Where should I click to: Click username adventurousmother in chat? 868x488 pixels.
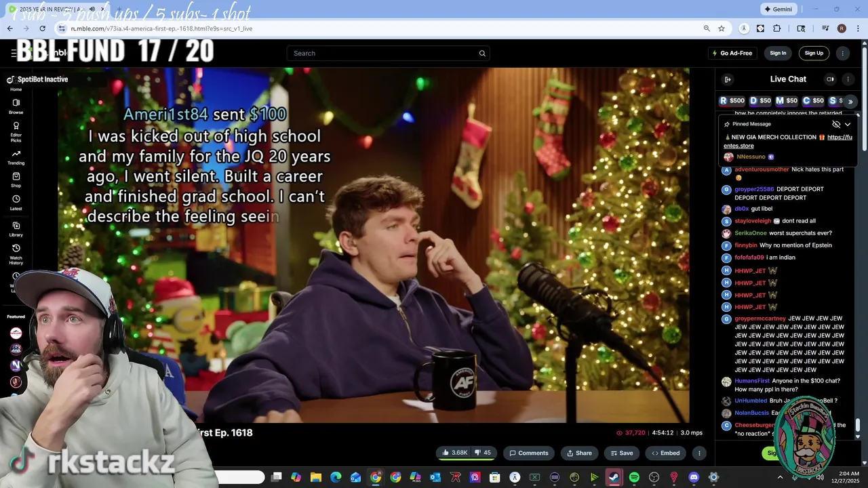coord(762,169)
